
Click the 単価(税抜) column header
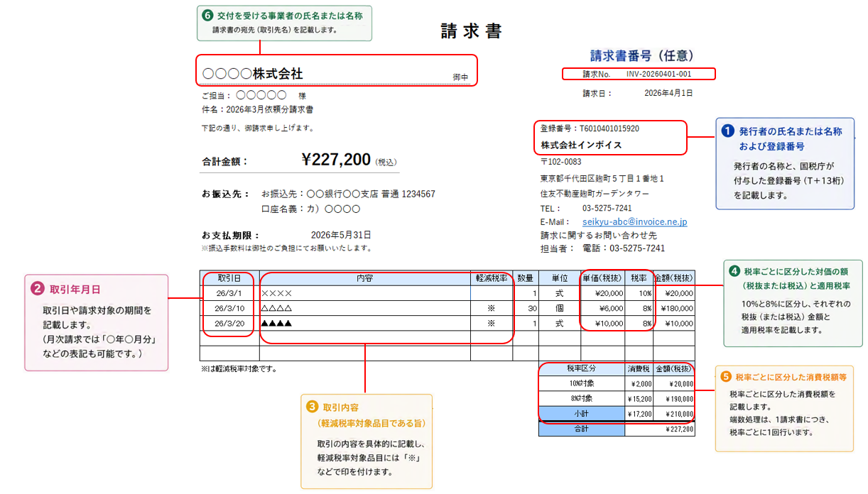pyautogui.click(x=602, y=278)
